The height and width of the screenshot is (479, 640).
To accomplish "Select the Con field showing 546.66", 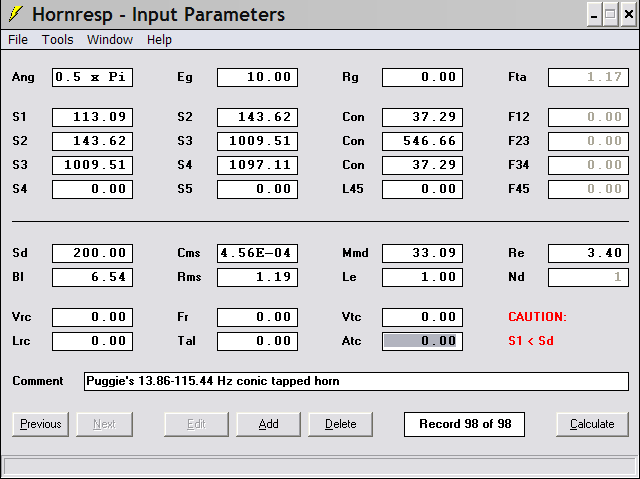I will [422, 141].
